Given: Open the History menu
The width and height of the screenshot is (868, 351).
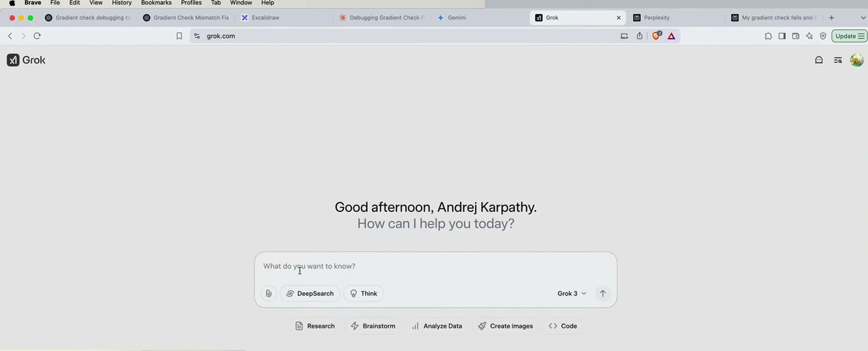Looking at the screenshot, I should pyautogui.click(x=122, y=3).
